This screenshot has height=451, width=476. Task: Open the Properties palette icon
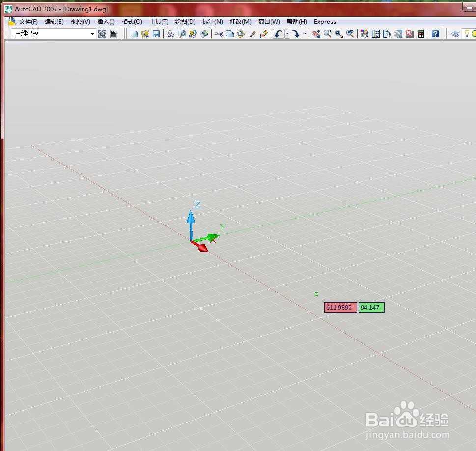(x=364, y=34)
